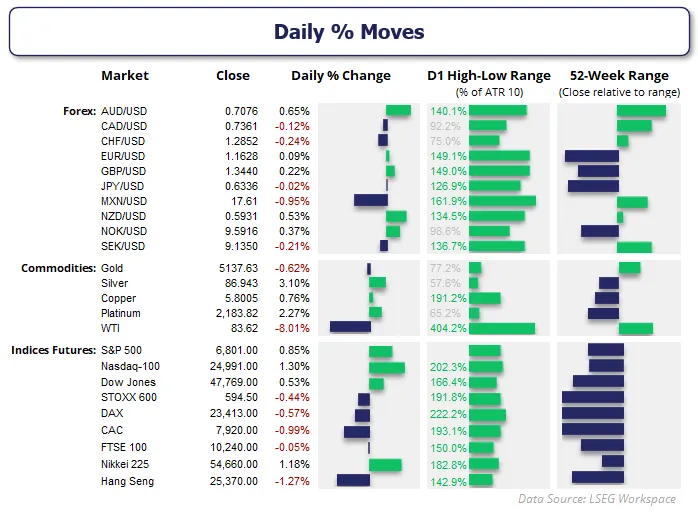
Task: Click the EUR/USD 52-week range bar
Action: pos(592,156)
